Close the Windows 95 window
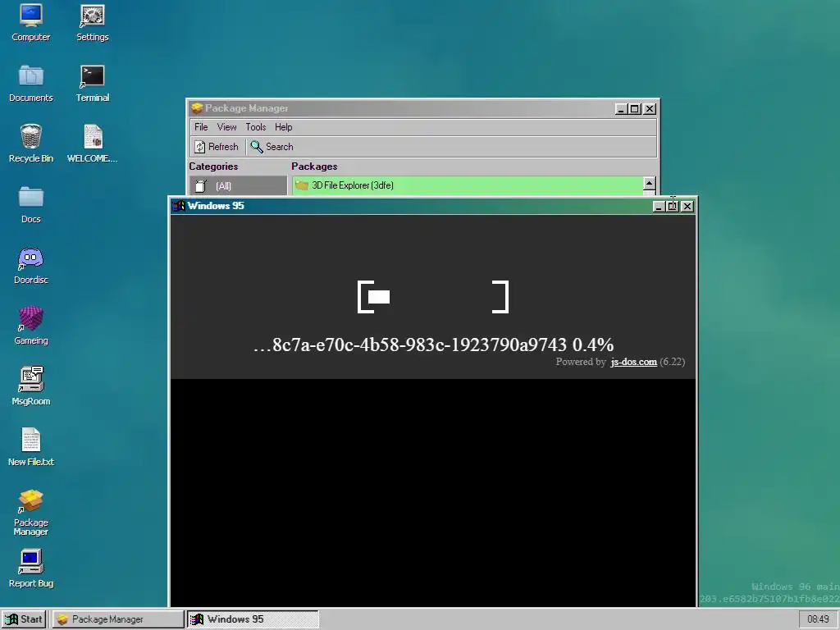Viewport: 840px width, 630px height. 687,206
